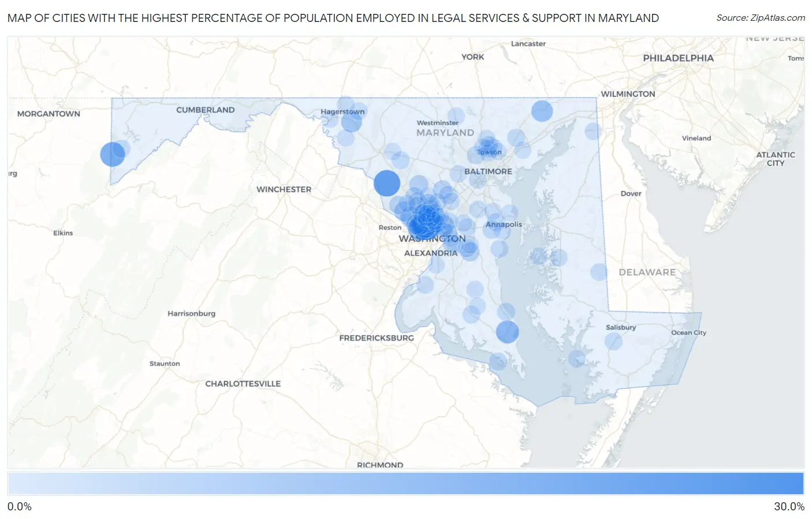Viewport: 812px width, 519px height.
Task: Click the PHILADELPHIA city label
Action: click(x=678, y=58)
